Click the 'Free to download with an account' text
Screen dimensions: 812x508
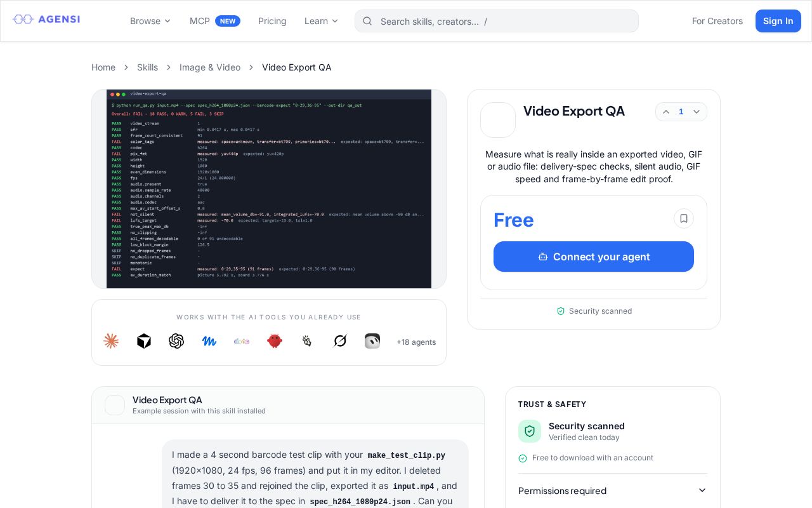tap(593, 458)
